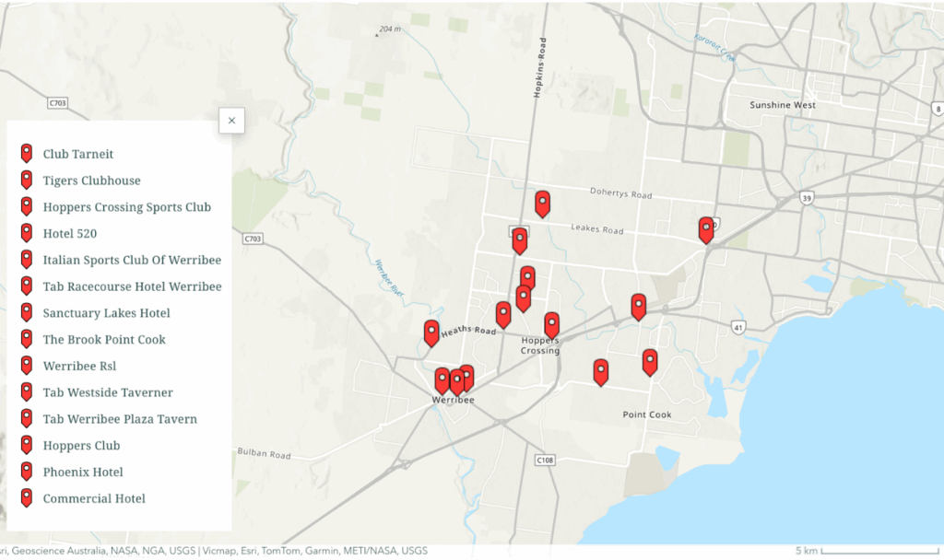
Task: Choose Phoenix Hotel from the legend
Action: 83,472
